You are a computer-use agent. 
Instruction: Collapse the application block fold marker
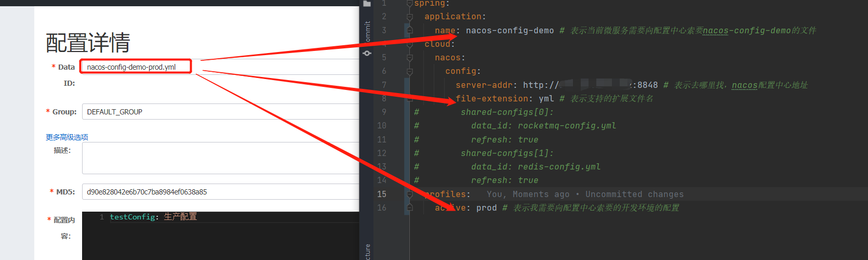[410, 17]
